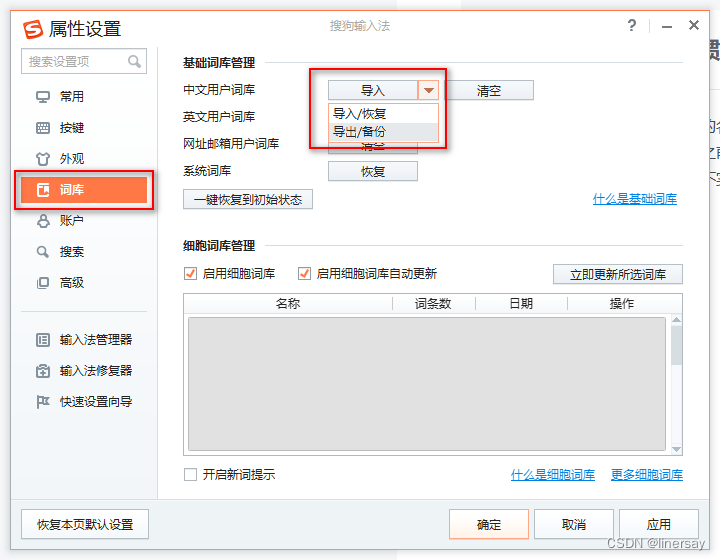Click the 名称 column header

pyautogui.click(x=288, y=303)
